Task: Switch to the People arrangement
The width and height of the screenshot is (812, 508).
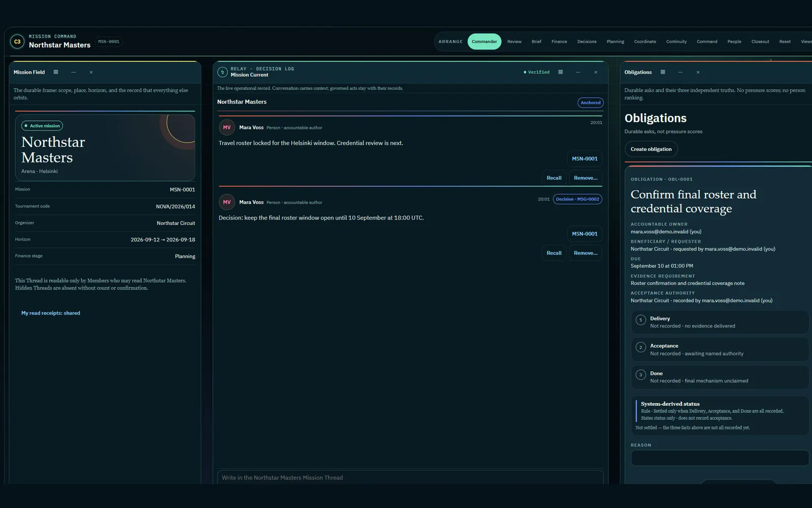Action: point(734,42)
